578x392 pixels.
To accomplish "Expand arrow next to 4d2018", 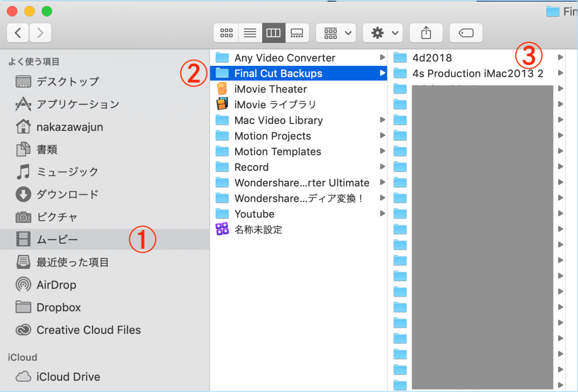I will [x=560, y=58].
